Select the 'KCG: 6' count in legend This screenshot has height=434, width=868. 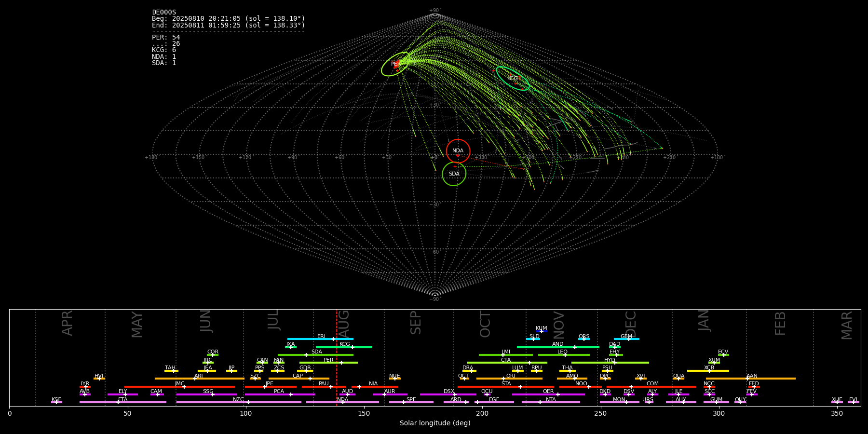[x=164, y=50]
